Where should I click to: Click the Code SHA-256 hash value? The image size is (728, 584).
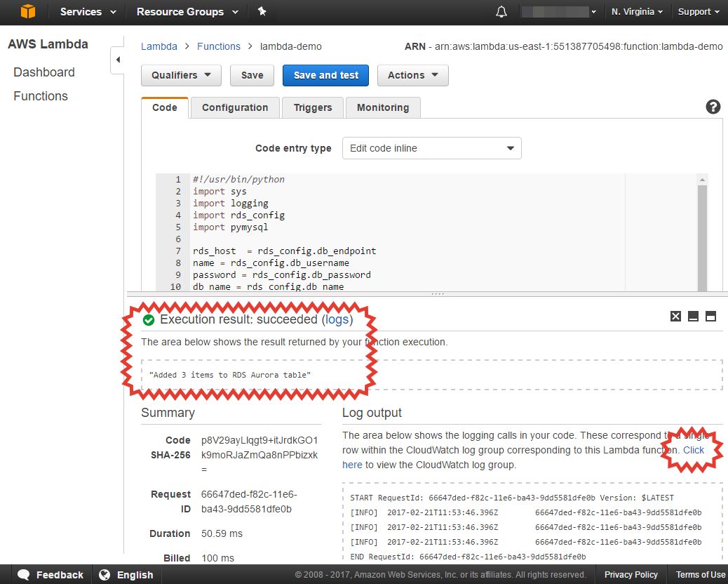tap(259, 454)
